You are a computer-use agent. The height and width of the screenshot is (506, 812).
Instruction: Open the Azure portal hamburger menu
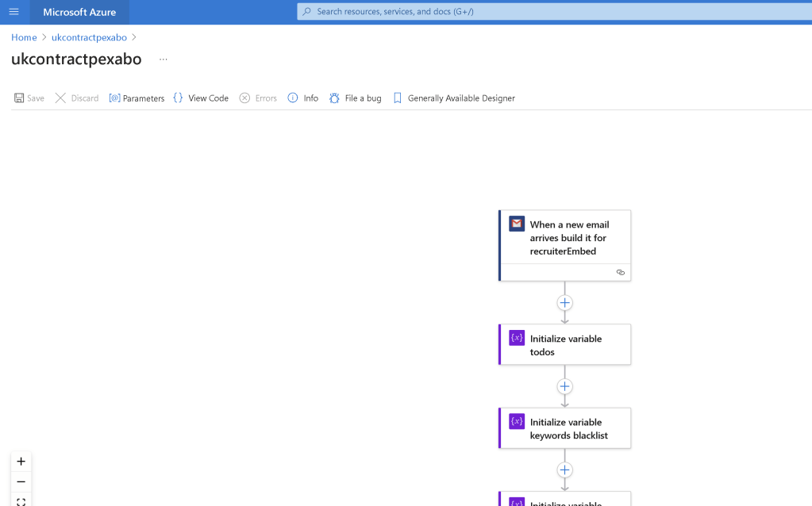pyautogui.click(x=14, y=12)
